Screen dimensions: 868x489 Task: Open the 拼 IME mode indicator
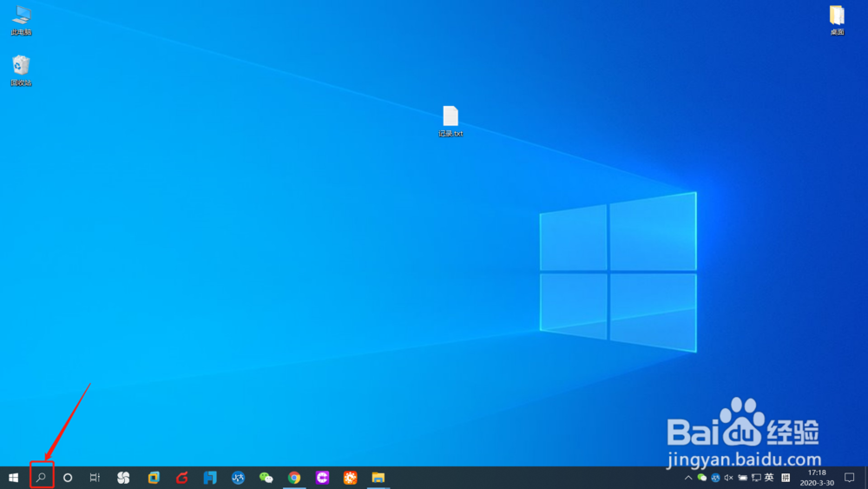pyautogui.click(x=786, y=478)
